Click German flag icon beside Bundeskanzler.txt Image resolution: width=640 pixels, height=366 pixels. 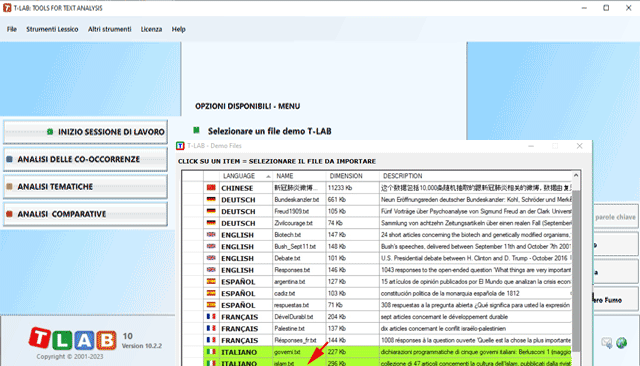(x=211, y=200)
